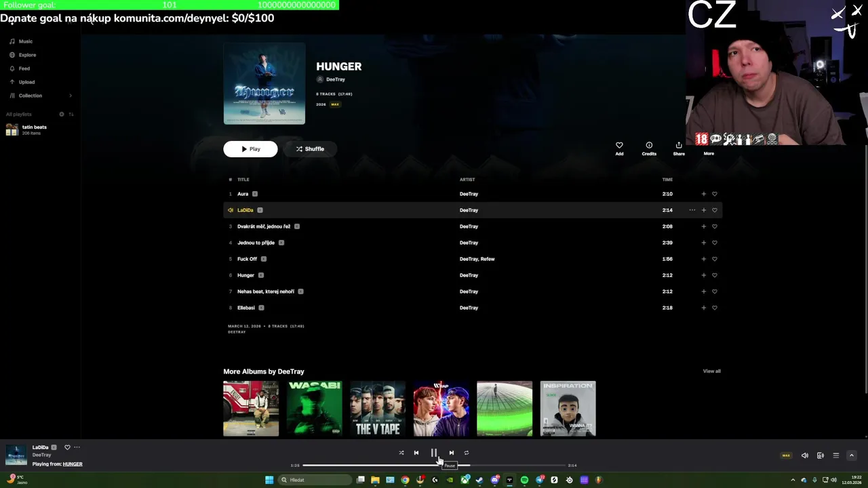The width and height of the screenshot is (868, 488).
Task: Click View all for DeeTray albums
Action: pyautogui.click(x=711, y=371)
